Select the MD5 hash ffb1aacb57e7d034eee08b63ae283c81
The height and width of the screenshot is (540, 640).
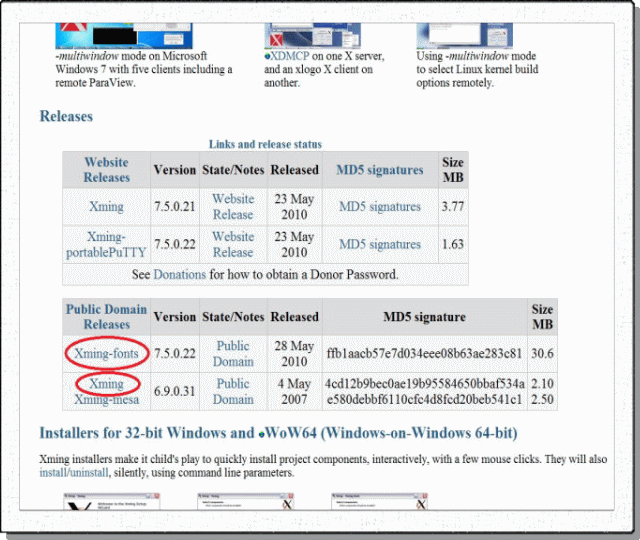(x=424, y=353)
